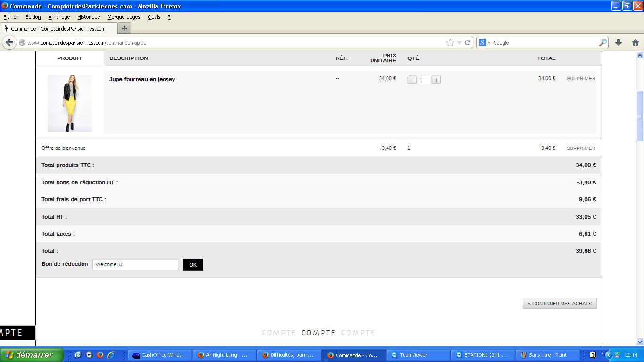Viewport: 644px width, 362px height.
Task: Open the Google search engine selector
Action: tap(485, 42)
